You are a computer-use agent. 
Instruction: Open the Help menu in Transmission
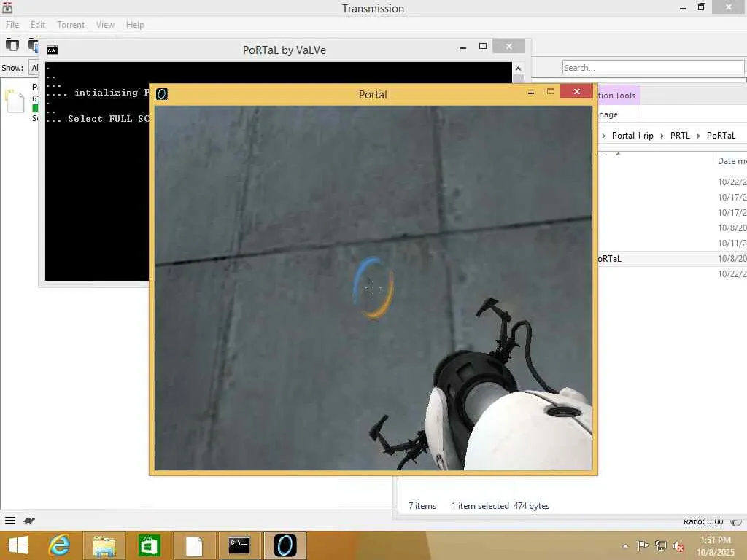pos(135,25)
